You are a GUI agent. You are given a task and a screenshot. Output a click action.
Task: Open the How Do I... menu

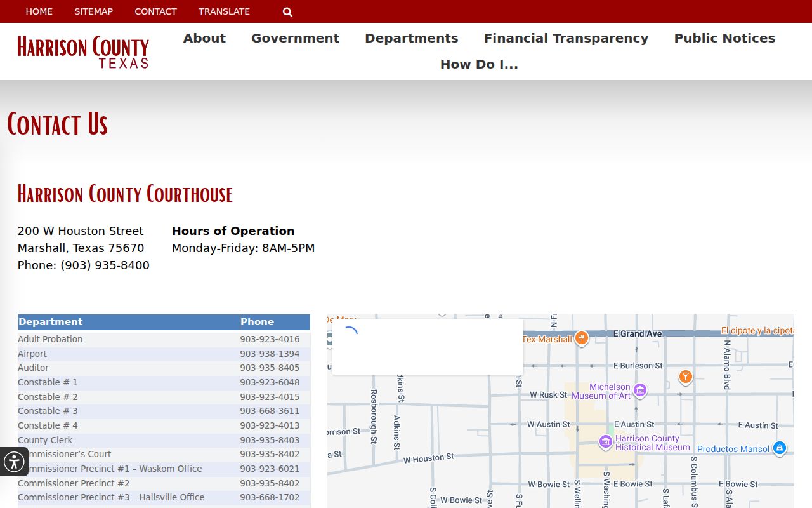tap(479, 64)
